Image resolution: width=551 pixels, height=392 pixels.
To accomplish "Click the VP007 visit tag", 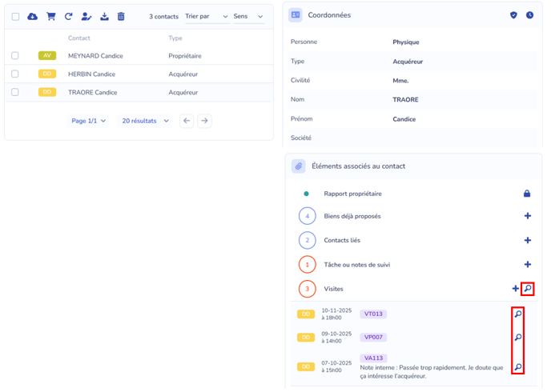I will (373, 337).
